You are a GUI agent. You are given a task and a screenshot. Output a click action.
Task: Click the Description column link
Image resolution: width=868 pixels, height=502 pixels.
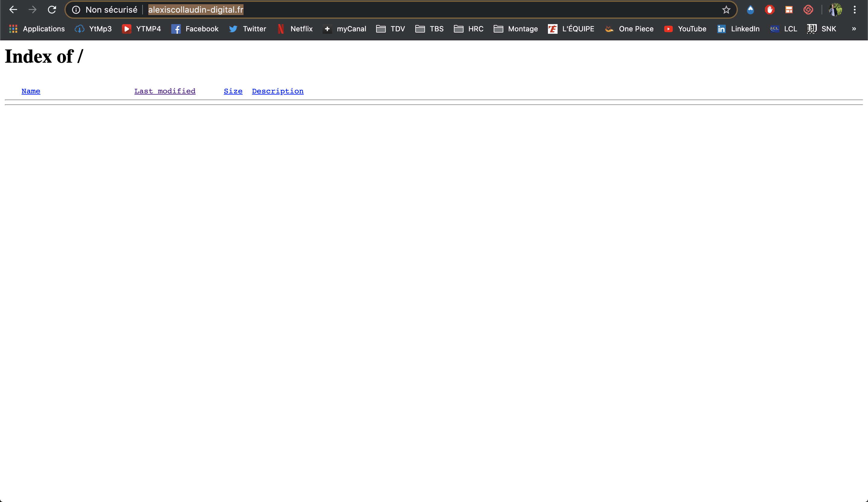pos(278,91)
